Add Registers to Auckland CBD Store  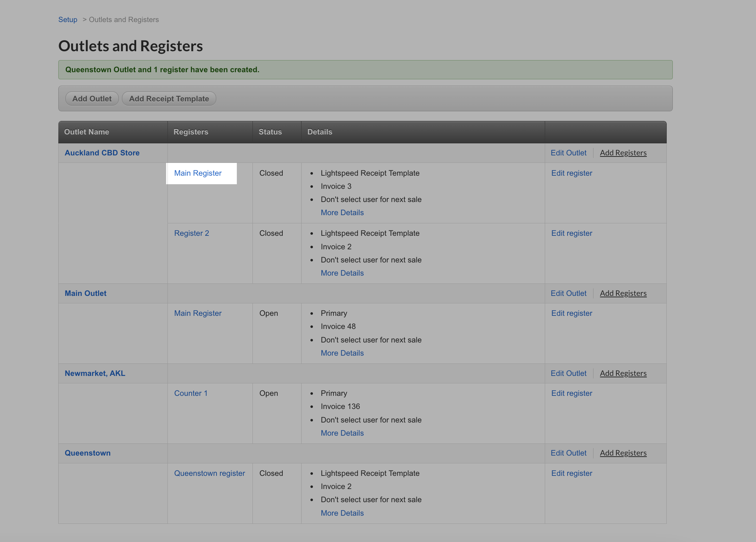623,153
